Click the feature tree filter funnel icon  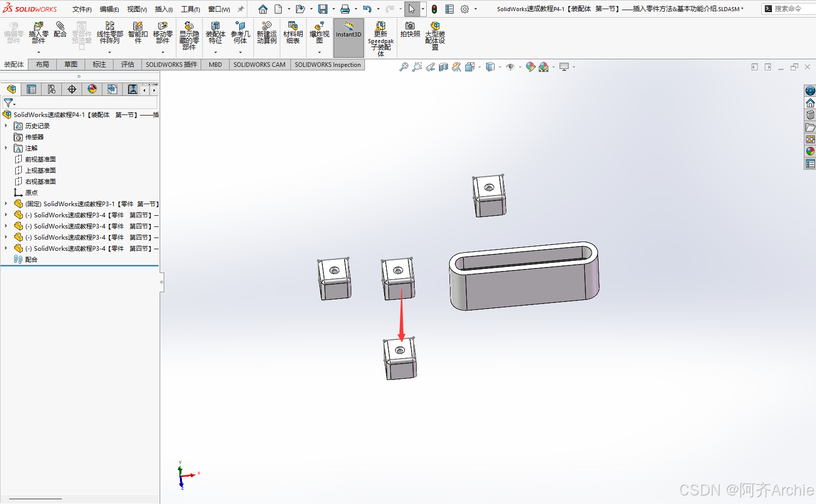9,103
